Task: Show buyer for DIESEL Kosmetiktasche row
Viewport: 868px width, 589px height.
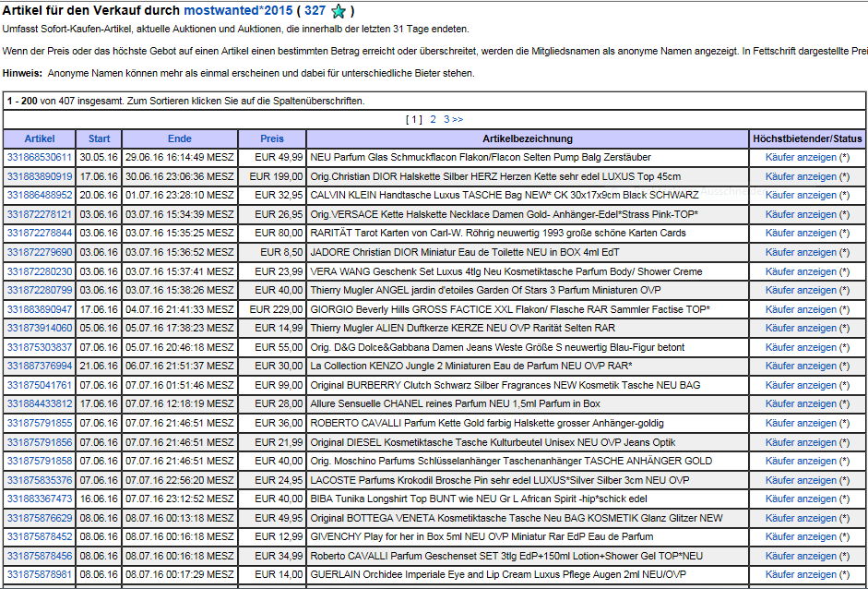Action: pos(801,442)
